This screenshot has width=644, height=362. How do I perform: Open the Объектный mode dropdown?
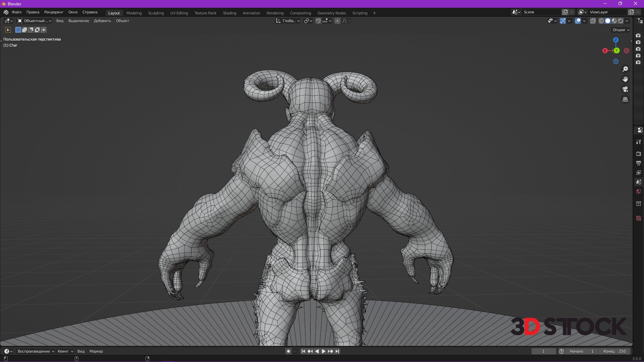tap(34, 21)
